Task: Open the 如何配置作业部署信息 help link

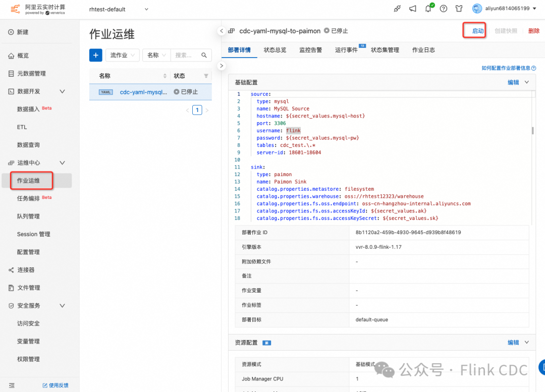Action: tap(506, 68)
